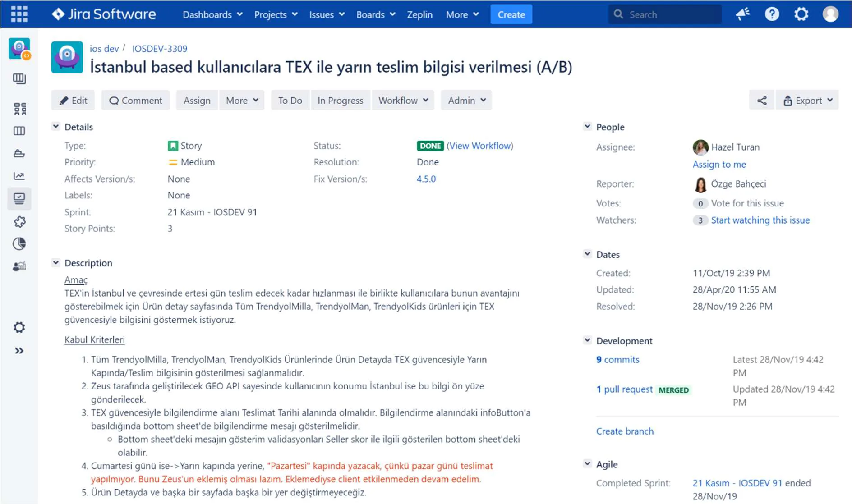The width and height of the screenshot is (852, 504).
Task: Open the Components puzzle-piece icon in sidebar
Action: click(x=19, y=221)
